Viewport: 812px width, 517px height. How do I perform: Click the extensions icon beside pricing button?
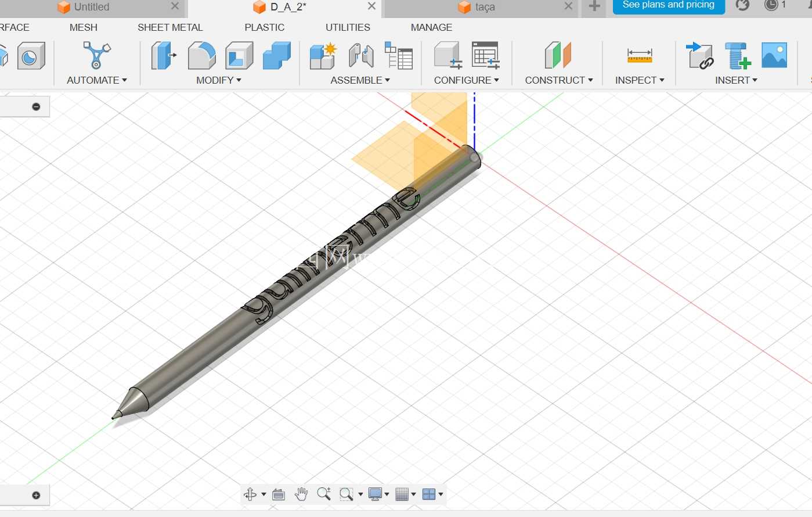[742, 5]
